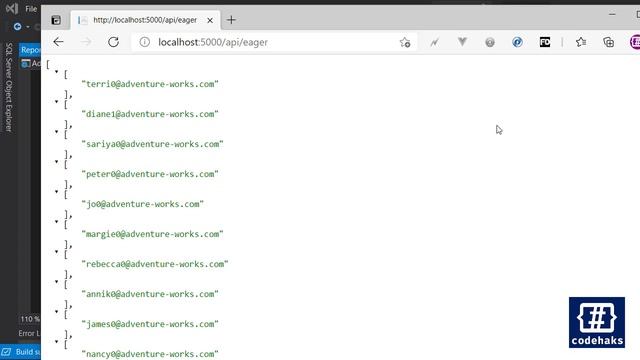Collapse the nancy0 email array

56,341
